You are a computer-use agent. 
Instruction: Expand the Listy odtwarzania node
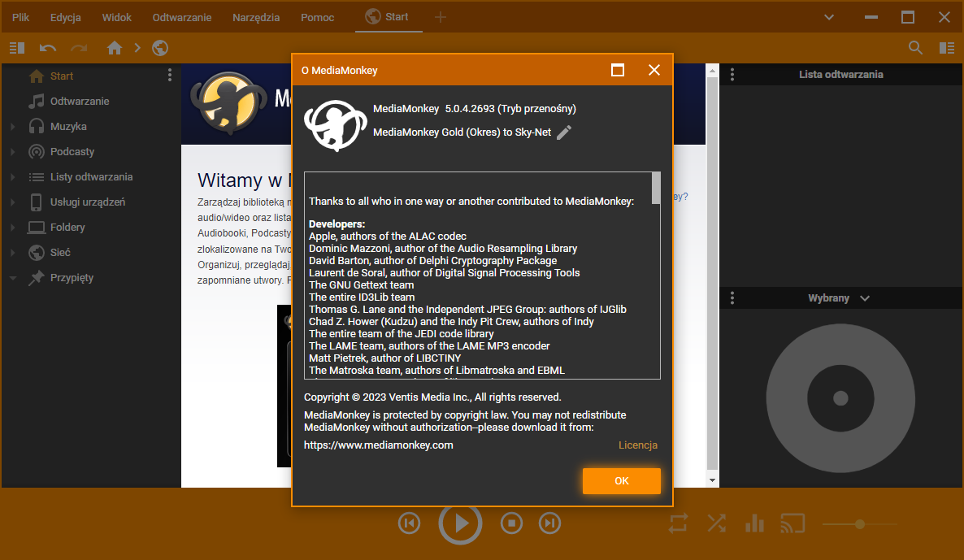point(12,177)
